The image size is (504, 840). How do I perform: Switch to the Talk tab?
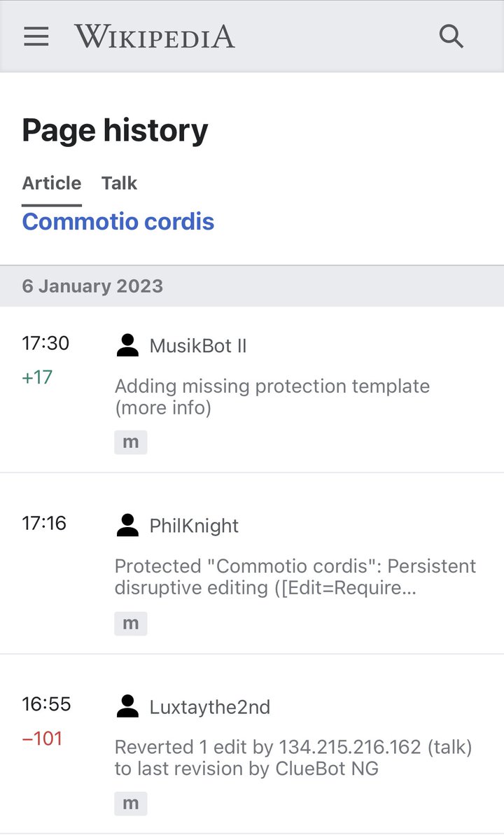[119, 183]
